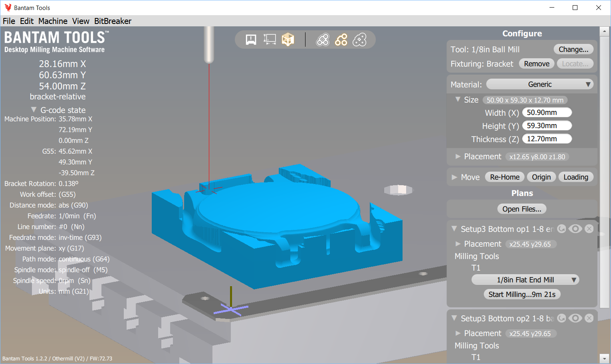Regenerate the Setup3 Bottom op2 toolpath

561,318
